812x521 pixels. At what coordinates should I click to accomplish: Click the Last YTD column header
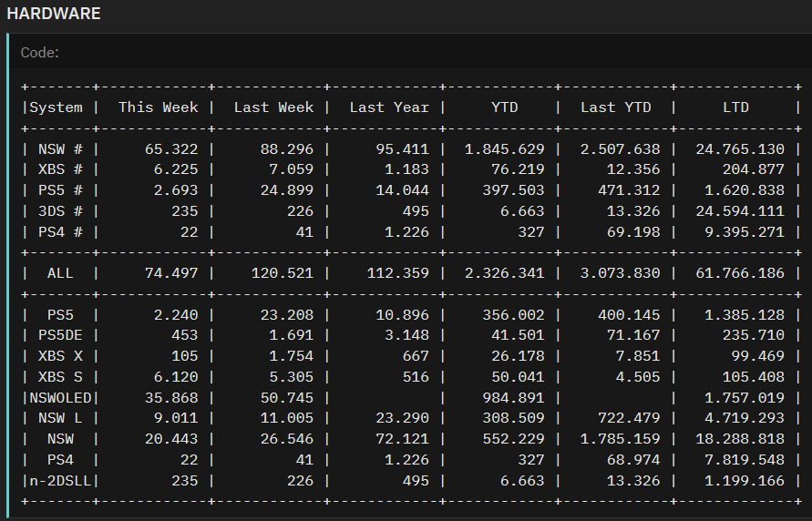616,107
